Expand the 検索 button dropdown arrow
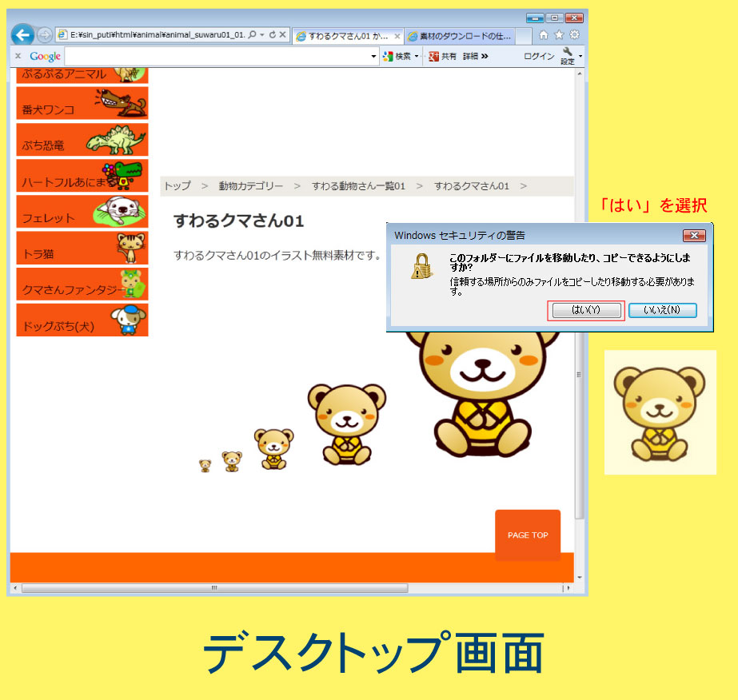The height and width of the screenshot is (700, 738). [x=417, y=57]
